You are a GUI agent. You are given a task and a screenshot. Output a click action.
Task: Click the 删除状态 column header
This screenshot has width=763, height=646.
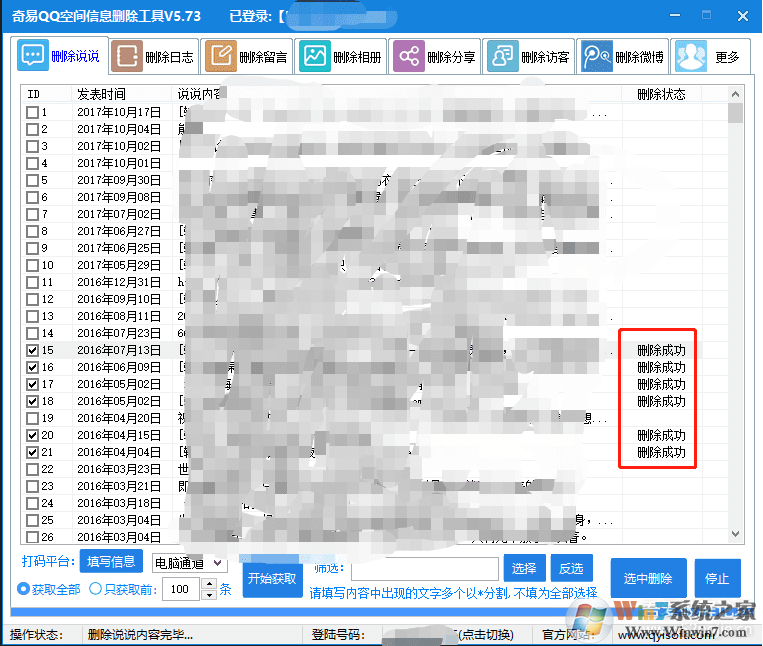click(661, 94)
